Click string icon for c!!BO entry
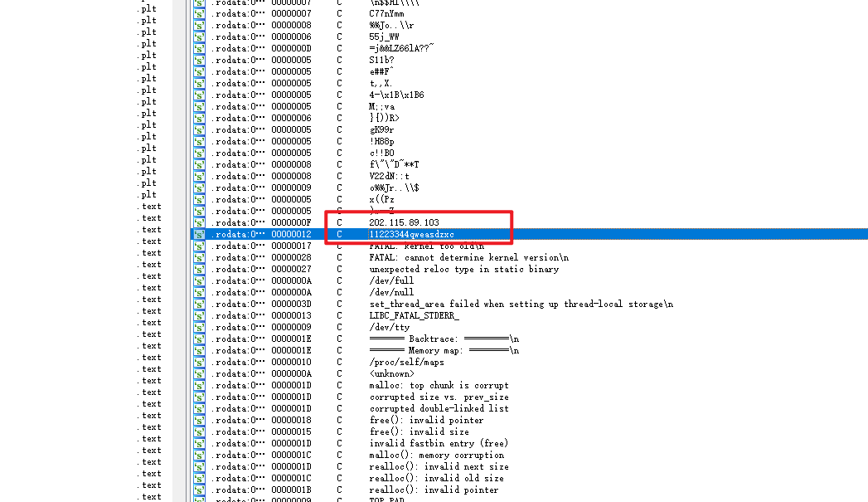868x502 pixels. tap(199, 153)
